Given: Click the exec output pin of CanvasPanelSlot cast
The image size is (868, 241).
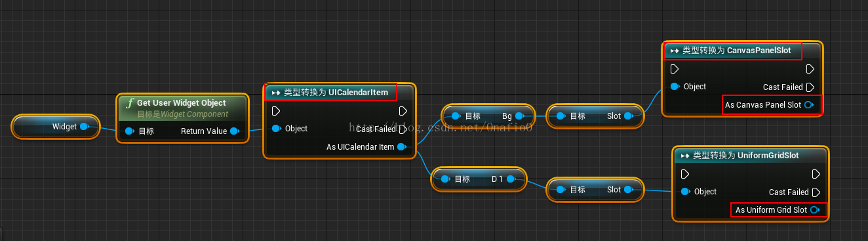Looking at the screenshot, I should coord(810,69).
